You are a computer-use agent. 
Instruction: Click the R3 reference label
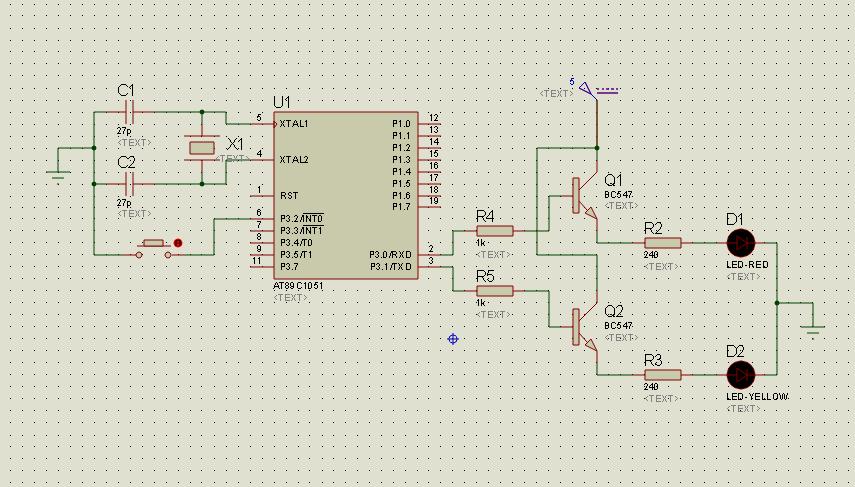click(x=653, y=360)
